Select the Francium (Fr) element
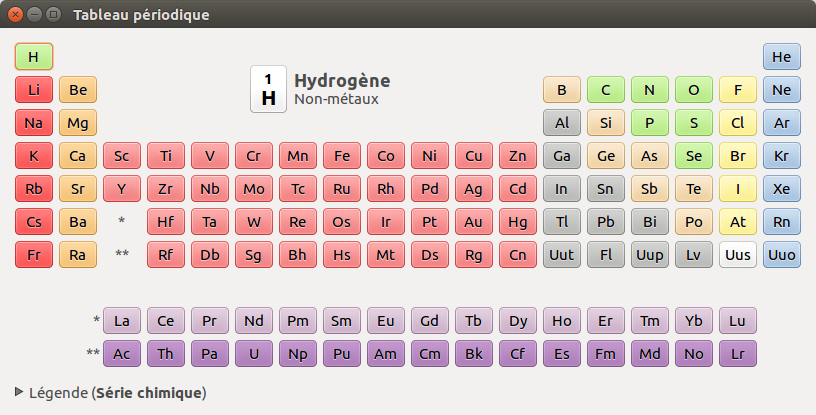The width and height of the screenshot is (816, 415). coord(34,255)
